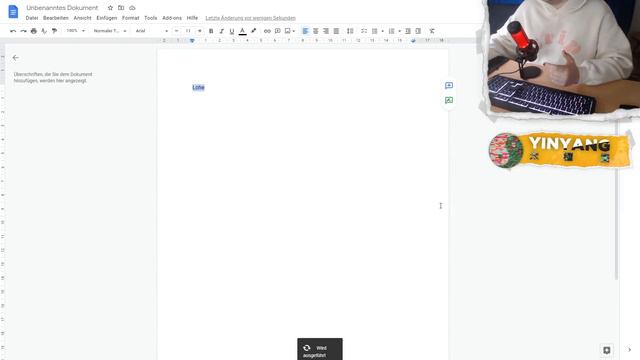Toggle bold formatting
The height and width of the screenshot is (360, 640).
[x=211, y=31]
